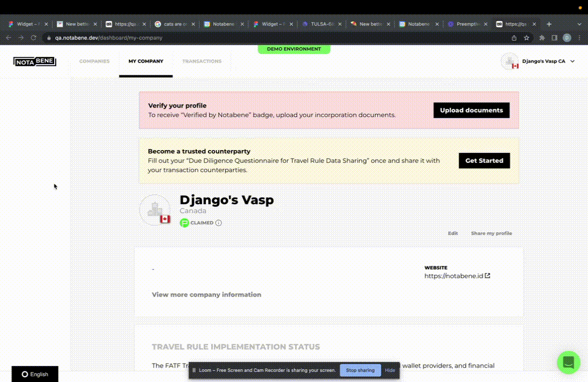Click the Django's Vasp company name
The height and width of the screenshot is (382, 588).
[x=227, y=200]
